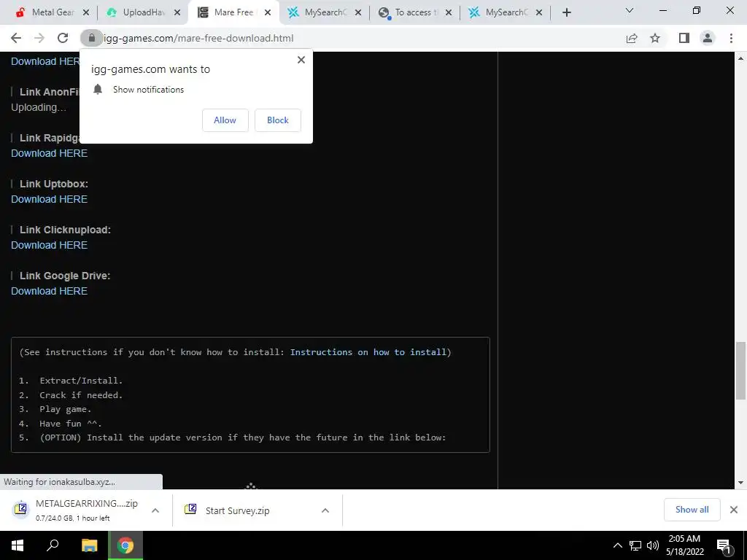Open File Explorer from the taskbar

point(89,545)
